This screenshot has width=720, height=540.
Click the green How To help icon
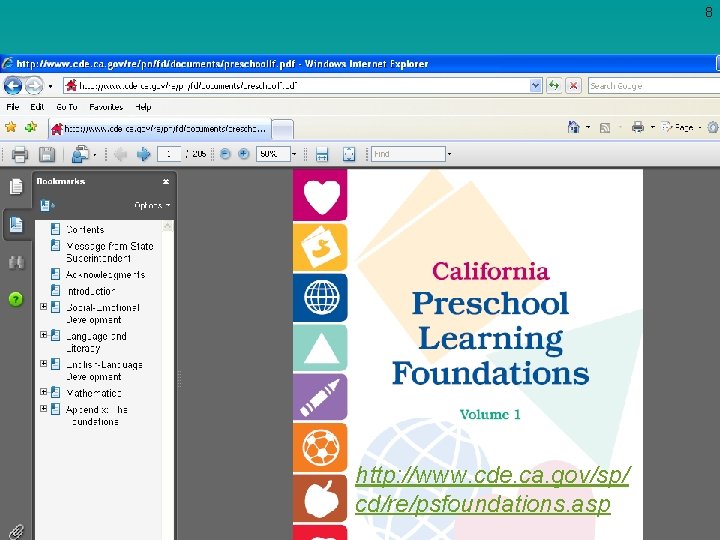[16, 299]
